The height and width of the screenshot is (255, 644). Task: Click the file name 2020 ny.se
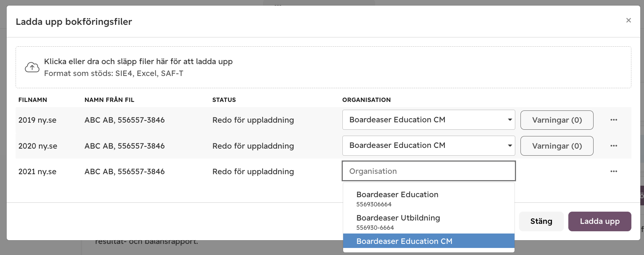coord(38,146)
